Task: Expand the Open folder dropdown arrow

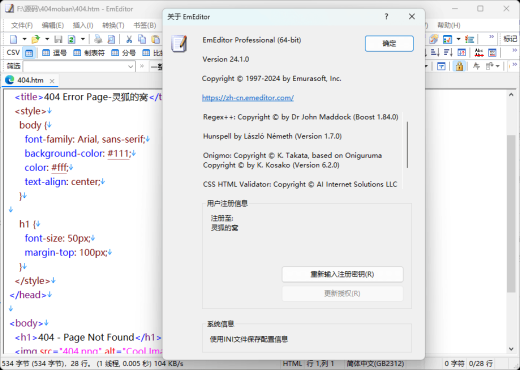Action: [47, 39]
